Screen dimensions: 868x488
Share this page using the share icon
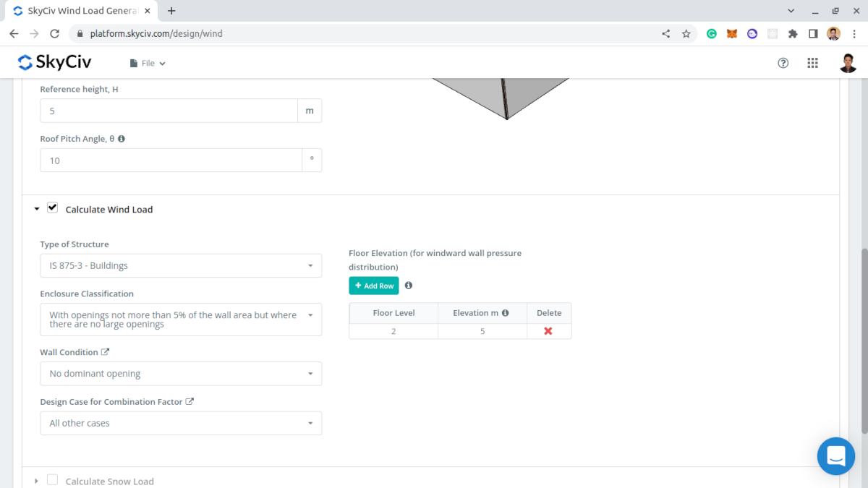point(666,33)
